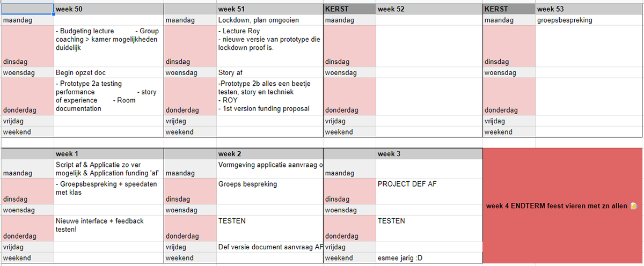Click the Budgeting lecture cell in week 50
The width and height of the screenshot is (644, 266).
point(109,46)
